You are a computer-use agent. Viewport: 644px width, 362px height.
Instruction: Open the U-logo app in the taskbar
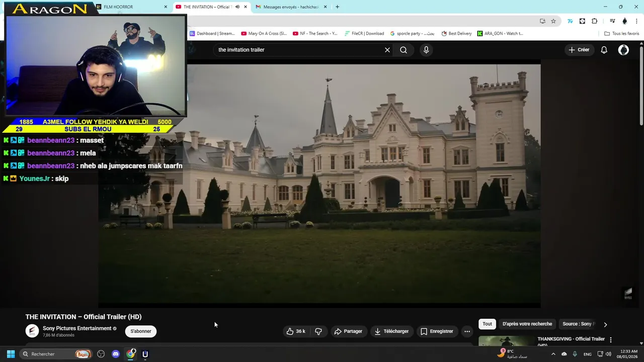pos(145,354)
